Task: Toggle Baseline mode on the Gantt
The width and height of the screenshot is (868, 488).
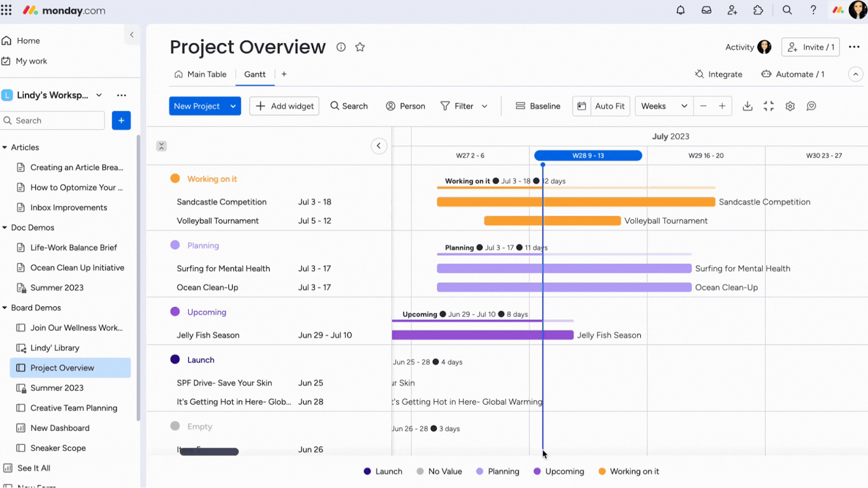Action: [538, 106]
